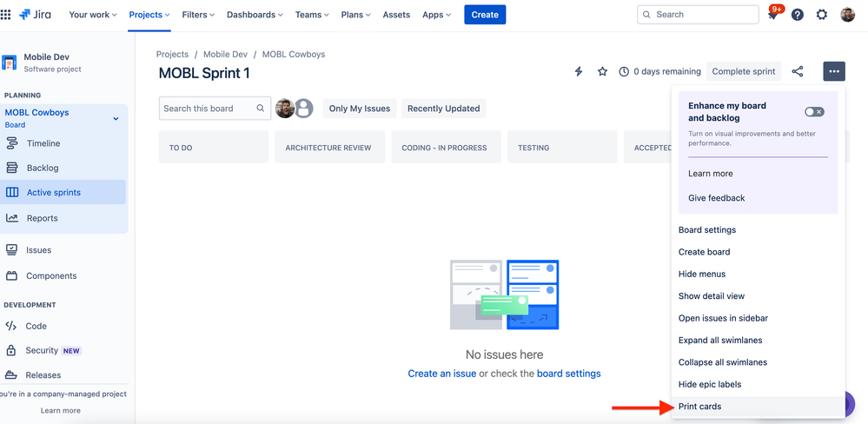Click the automation lightning bolt icon

click(579, 71)
